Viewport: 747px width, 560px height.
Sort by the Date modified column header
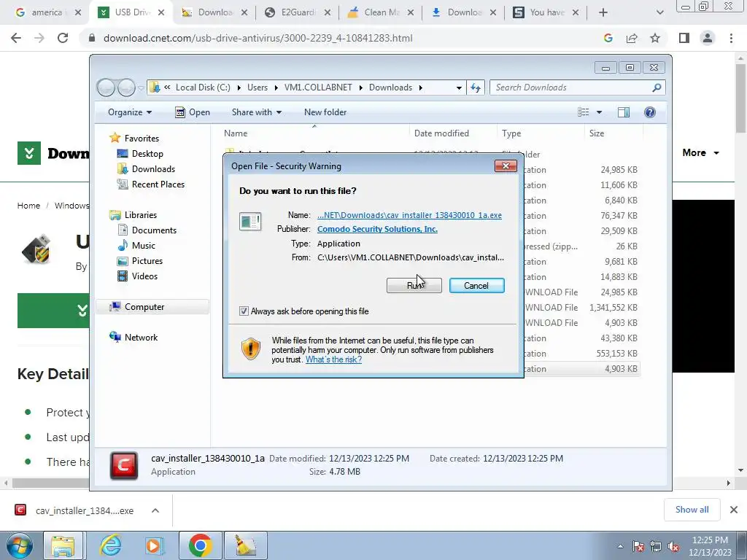tap(441, 133)
